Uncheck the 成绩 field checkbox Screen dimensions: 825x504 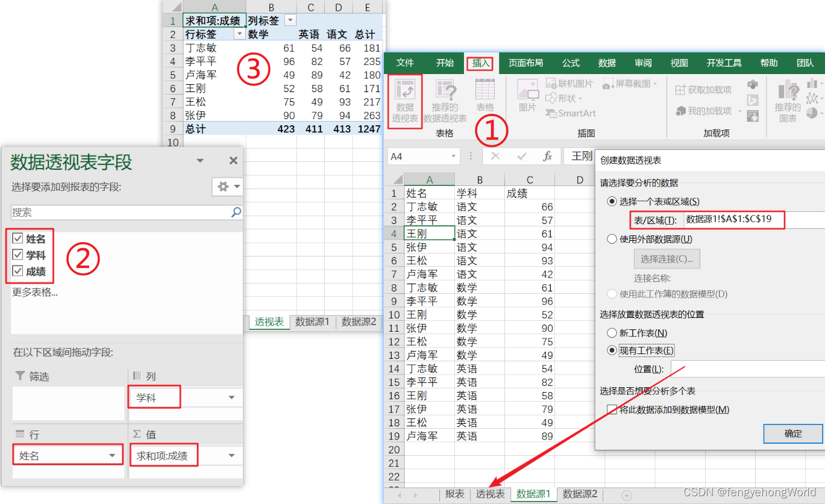(x=17, y=271)
